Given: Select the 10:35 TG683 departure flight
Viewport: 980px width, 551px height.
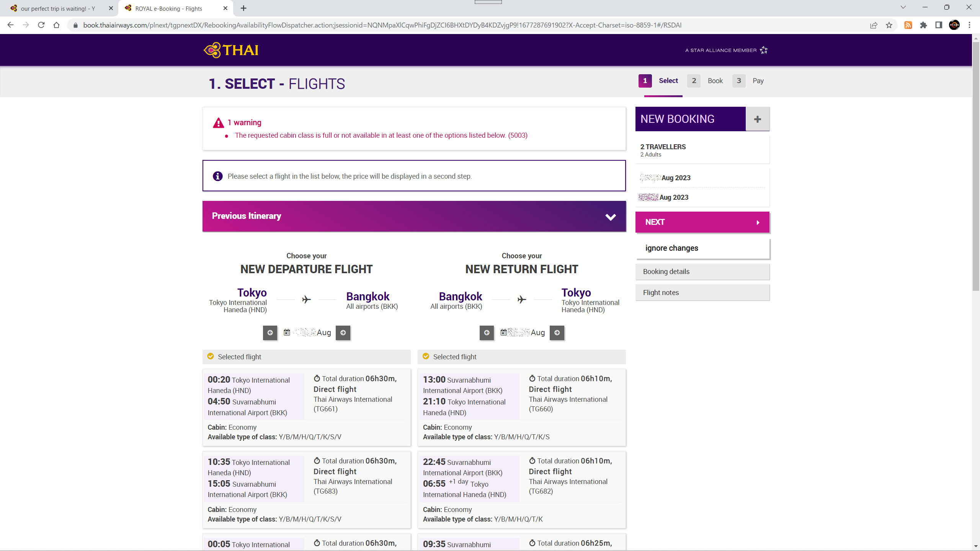Looking at the screenshot, I should pos(306,490).
